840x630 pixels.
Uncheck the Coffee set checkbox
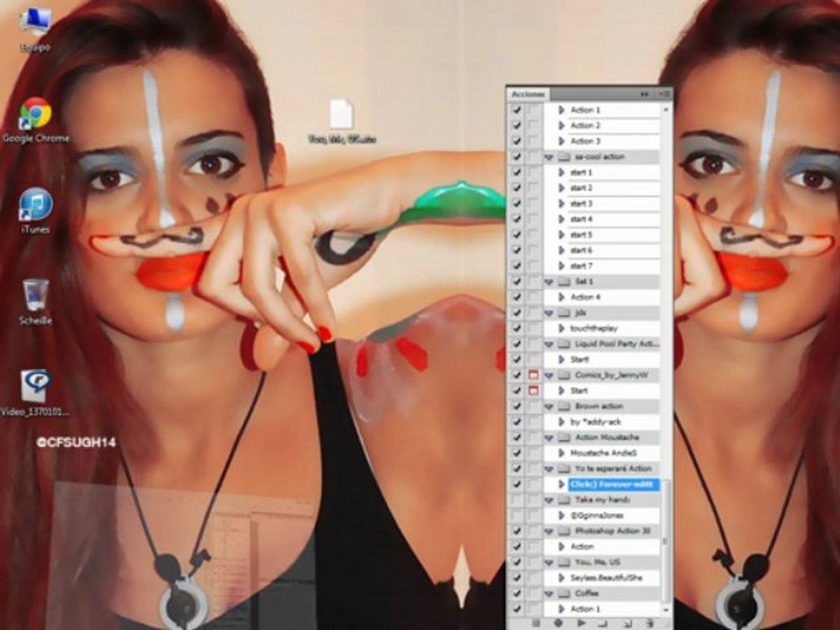tap(517, 593)
